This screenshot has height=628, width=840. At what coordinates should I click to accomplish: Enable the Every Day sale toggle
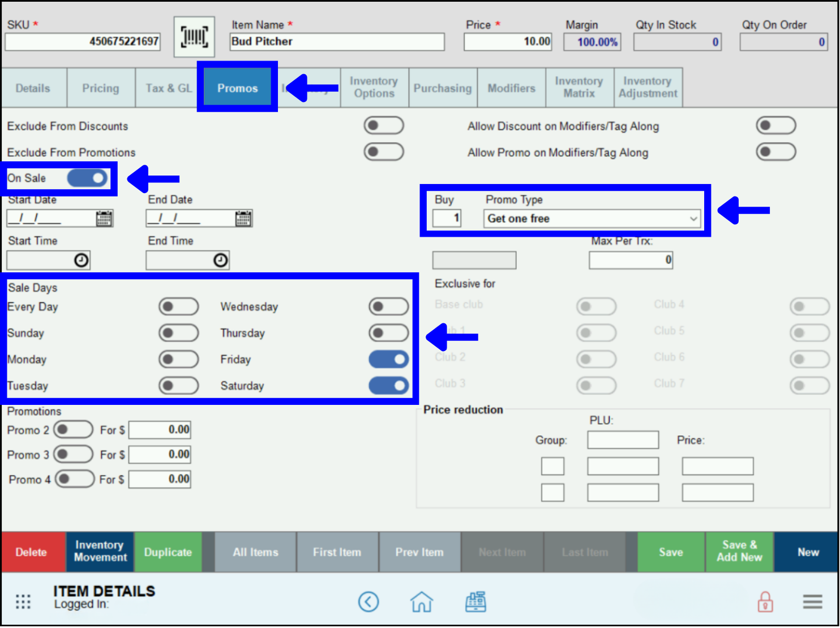click(179, 307)
